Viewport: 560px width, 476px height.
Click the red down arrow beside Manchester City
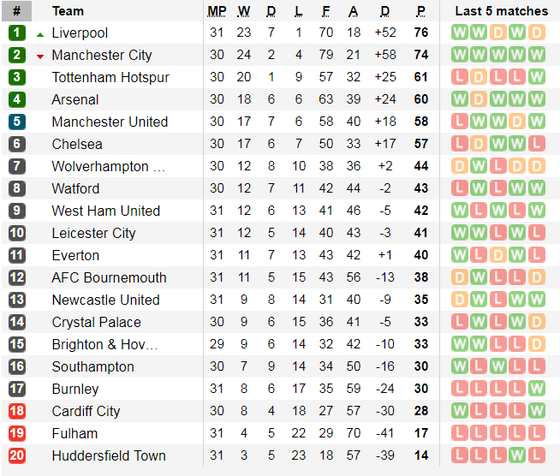tap(40, 56)
